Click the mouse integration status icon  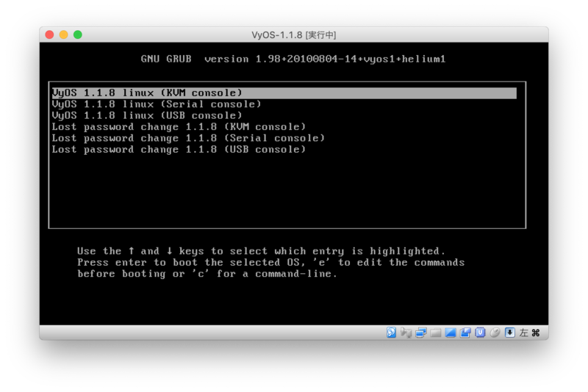coord(495,332)
